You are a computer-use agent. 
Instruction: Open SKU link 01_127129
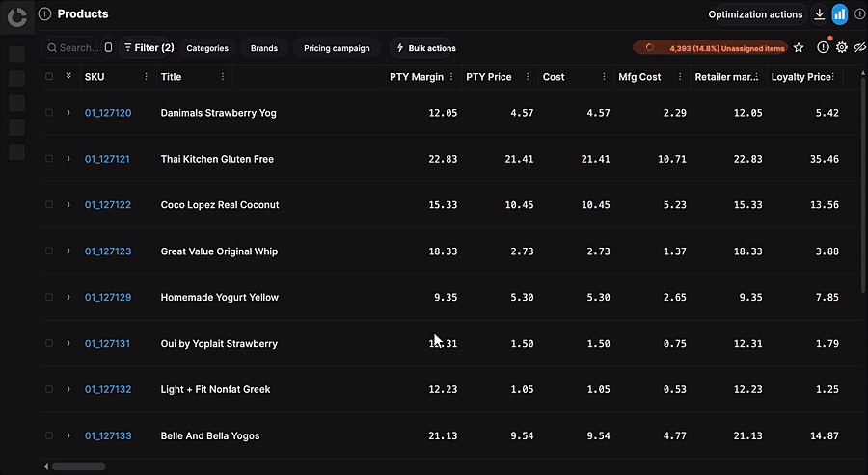(108, 297)
